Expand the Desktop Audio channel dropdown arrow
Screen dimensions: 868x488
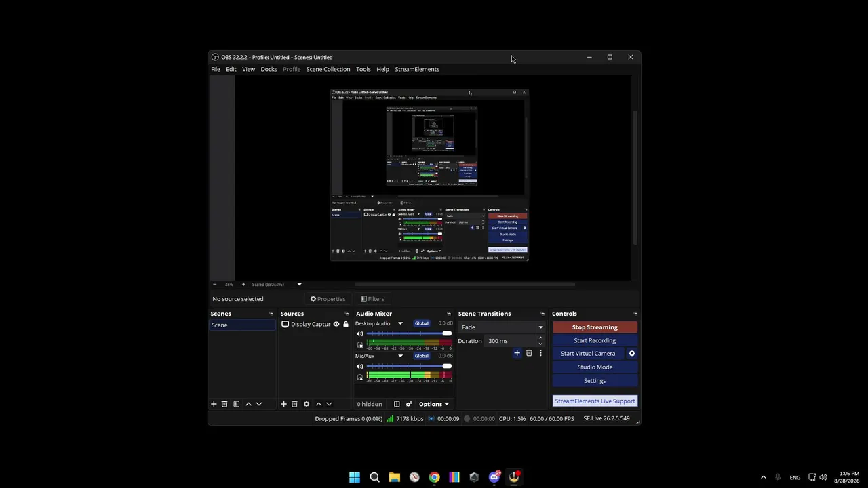(400, 323)
